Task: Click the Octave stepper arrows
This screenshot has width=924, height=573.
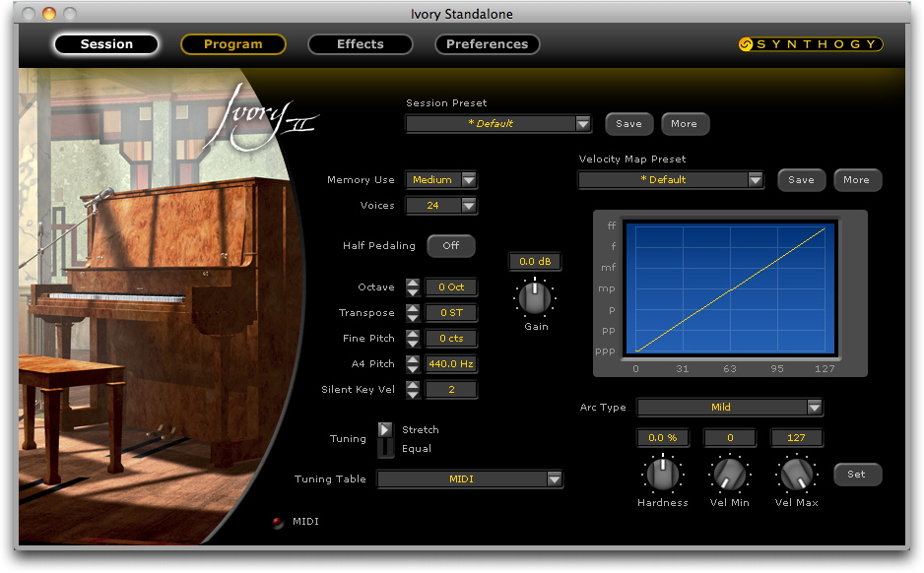Action: coord(412,287)
